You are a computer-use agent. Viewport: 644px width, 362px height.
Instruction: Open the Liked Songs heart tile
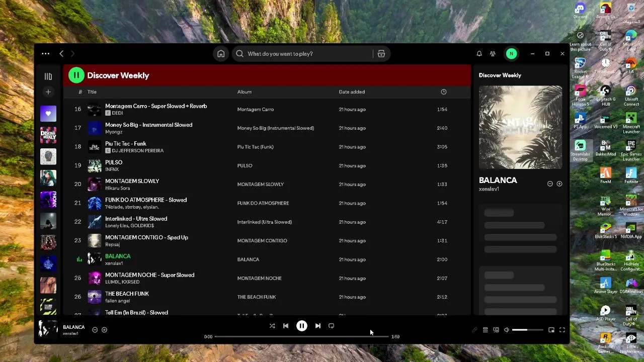click(48, 114)
